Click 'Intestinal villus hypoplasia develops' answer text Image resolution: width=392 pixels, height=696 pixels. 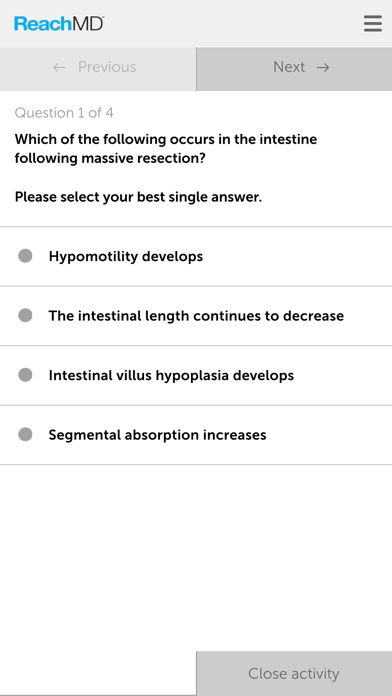coord(171,376)
